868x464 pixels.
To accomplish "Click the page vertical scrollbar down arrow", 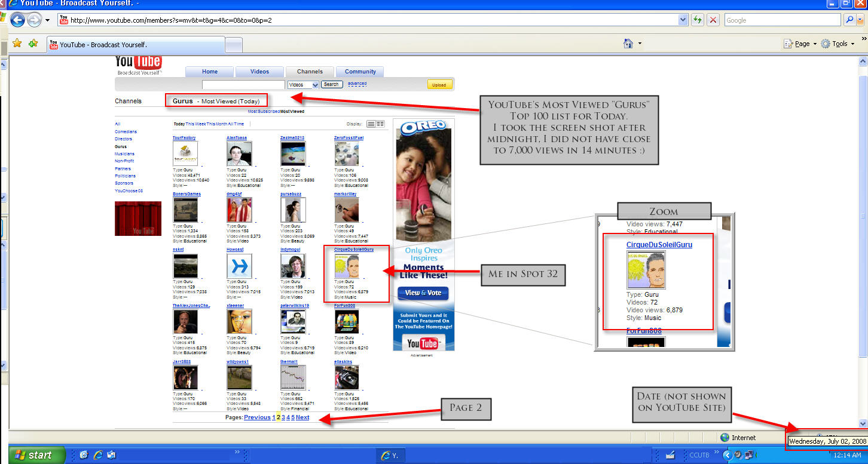I will [863, 423].
